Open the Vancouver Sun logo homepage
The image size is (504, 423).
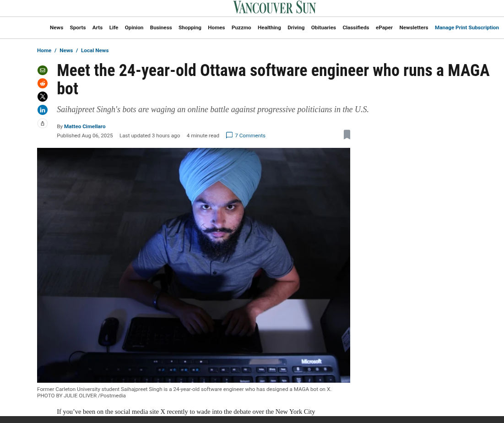point(275,7)
